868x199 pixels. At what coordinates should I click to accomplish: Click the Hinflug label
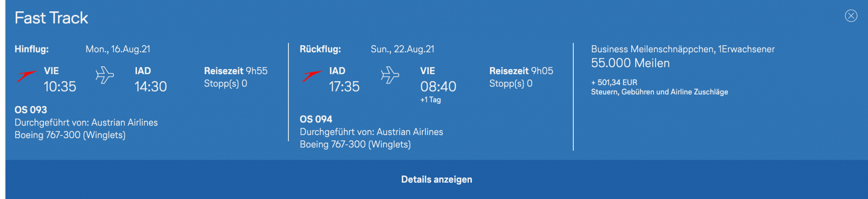click(32, 49)
